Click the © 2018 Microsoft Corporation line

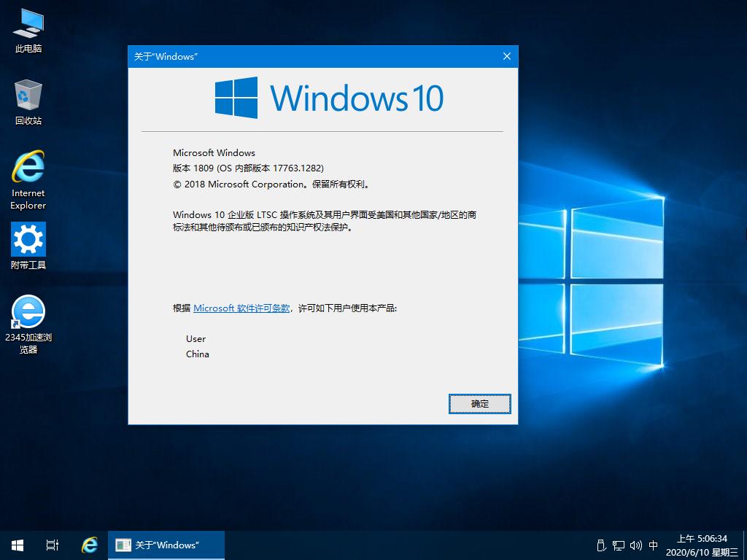pyautogui.click(x=271, y=184)
